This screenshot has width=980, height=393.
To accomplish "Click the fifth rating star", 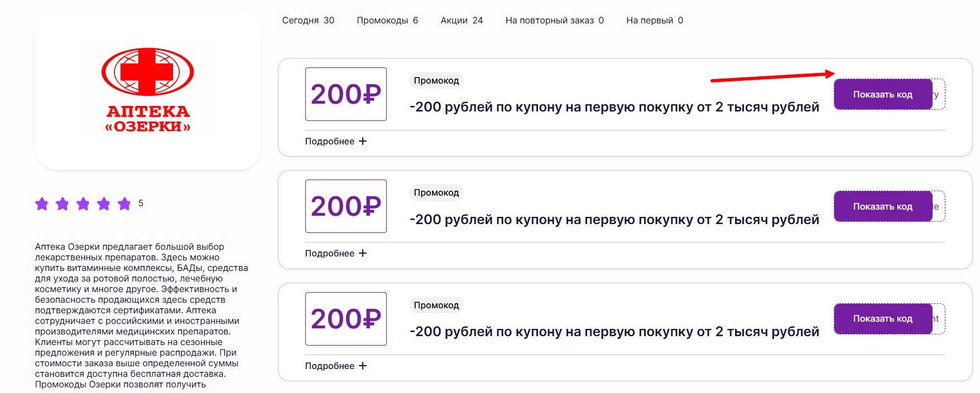I will [x=124, y=204].
